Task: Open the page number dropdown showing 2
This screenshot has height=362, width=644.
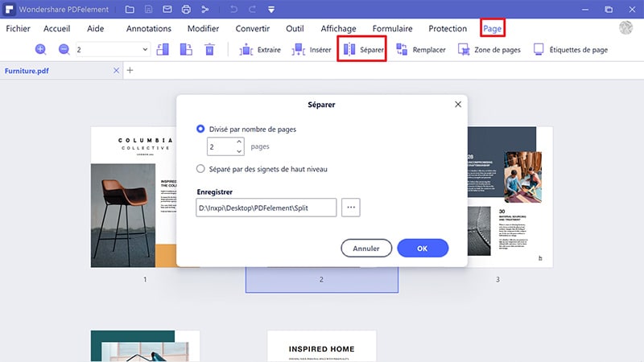Action: tap(113, 50)
